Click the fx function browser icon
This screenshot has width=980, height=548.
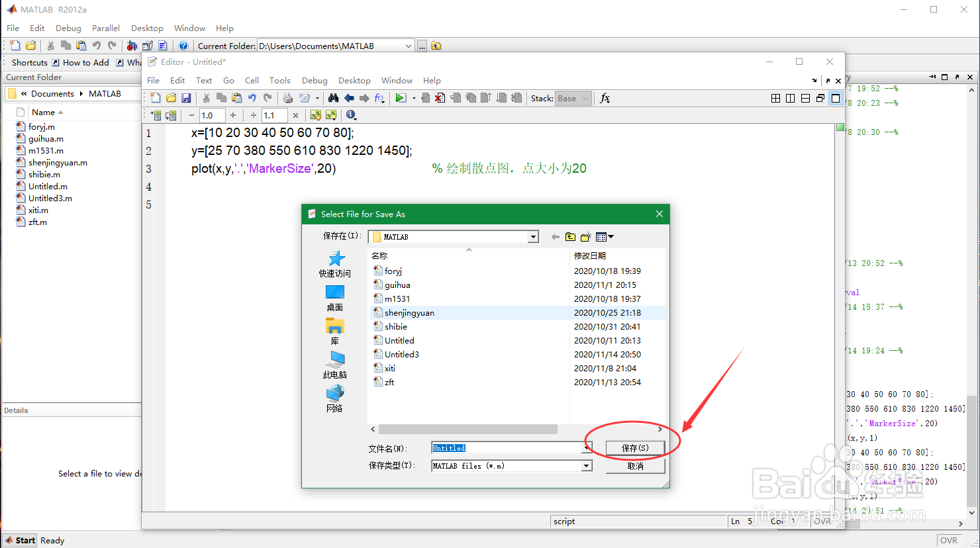tap(605, 98)
